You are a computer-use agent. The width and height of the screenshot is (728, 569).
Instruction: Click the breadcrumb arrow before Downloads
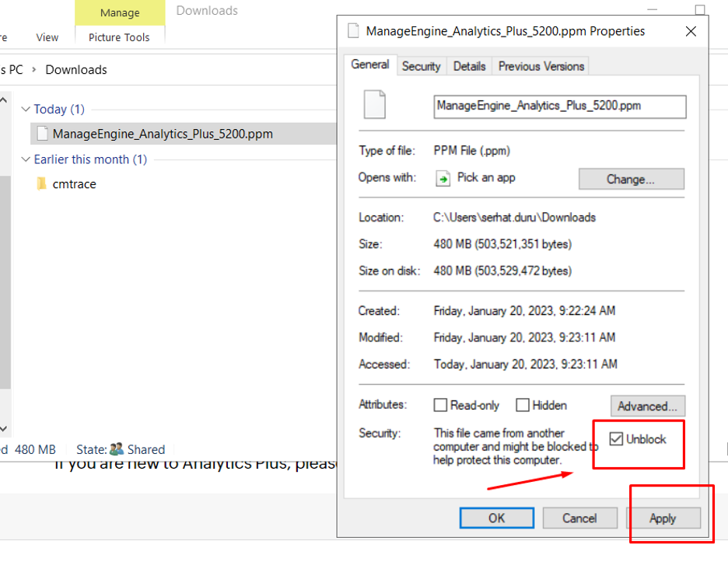pyautogui.click(x=34, y=70)
